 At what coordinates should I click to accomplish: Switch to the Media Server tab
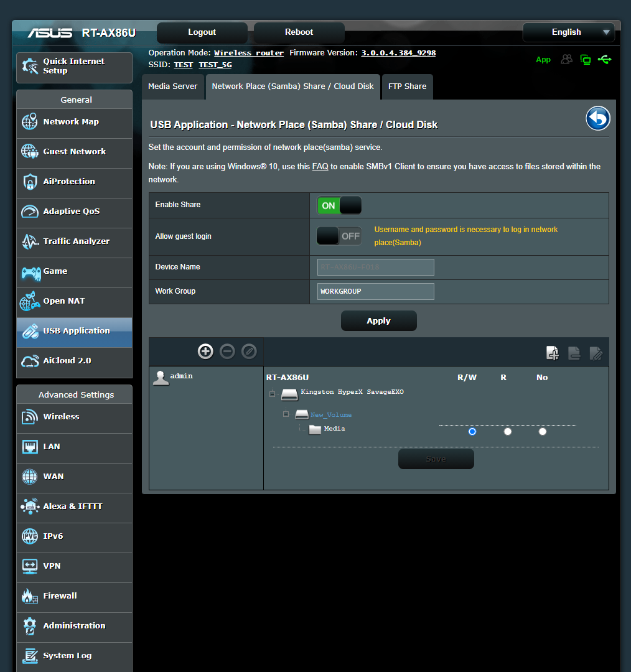pyautogui.click(x=173, y=86)
